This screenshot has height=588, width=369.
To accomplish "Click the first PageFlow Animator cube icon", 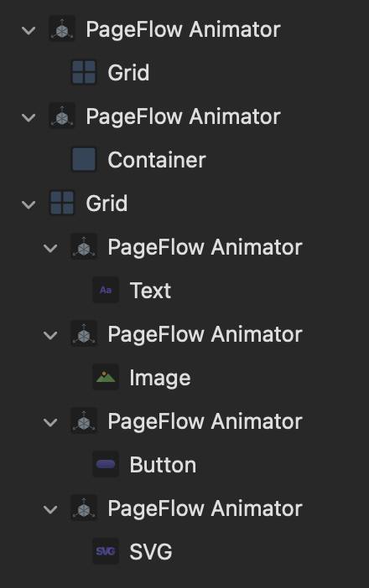I will 62,28.
